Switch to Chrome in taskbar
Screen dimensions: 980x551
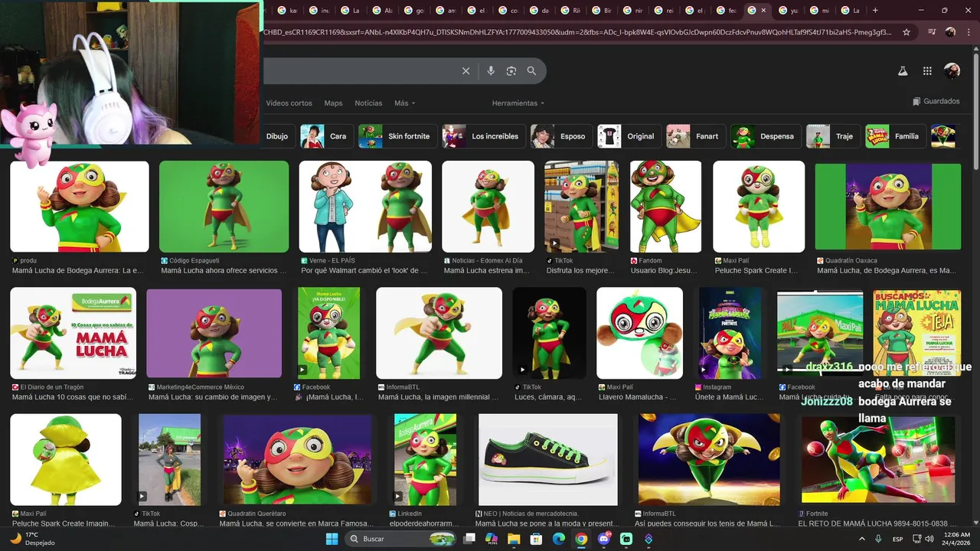tap(581, 539)
